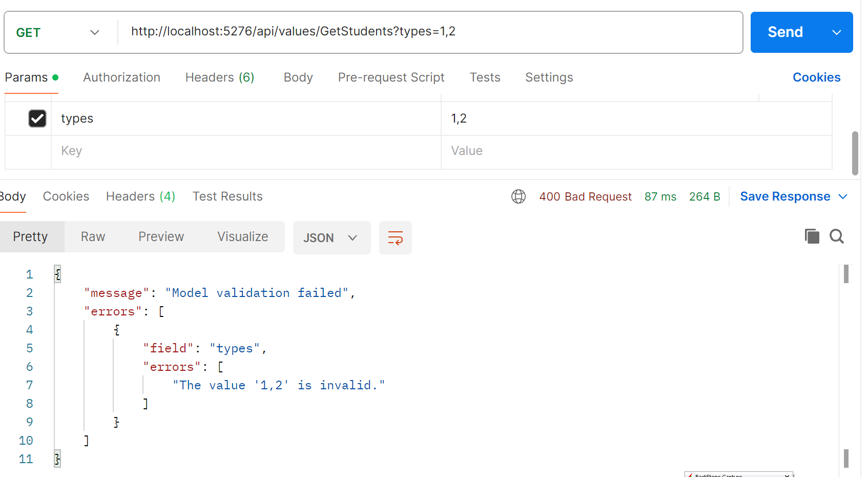Open search in the response body
The image size is (868, 477).
coord(837,236)
